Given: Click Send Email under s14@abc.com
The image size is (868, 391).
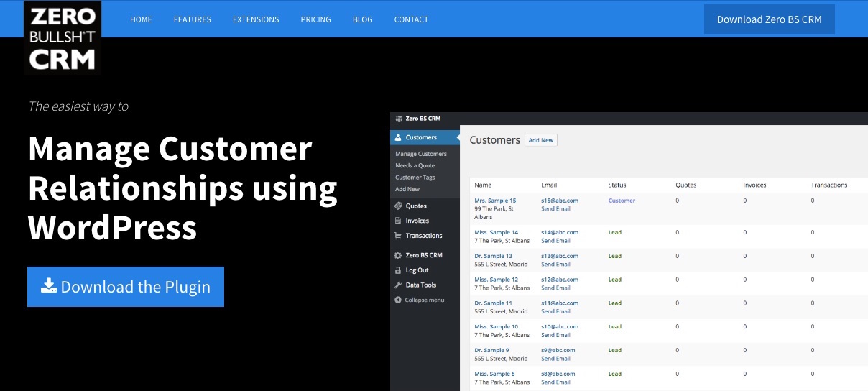Looking at the screenshot, I should (x=555, y=241).
